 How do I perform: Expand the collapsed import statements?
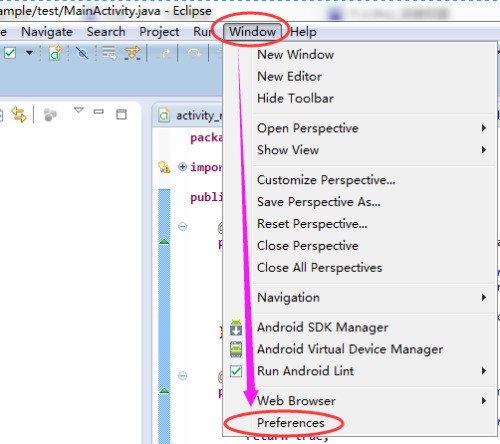click(x=182, y=166)
